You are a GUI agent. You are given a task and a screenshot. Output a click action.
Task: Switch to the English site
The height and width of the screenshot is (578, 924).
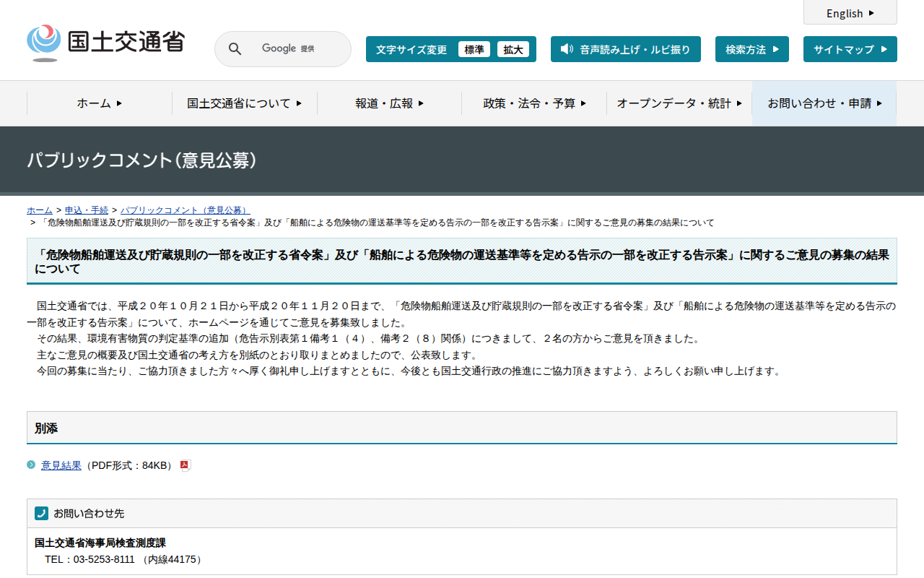coord(850,13)
